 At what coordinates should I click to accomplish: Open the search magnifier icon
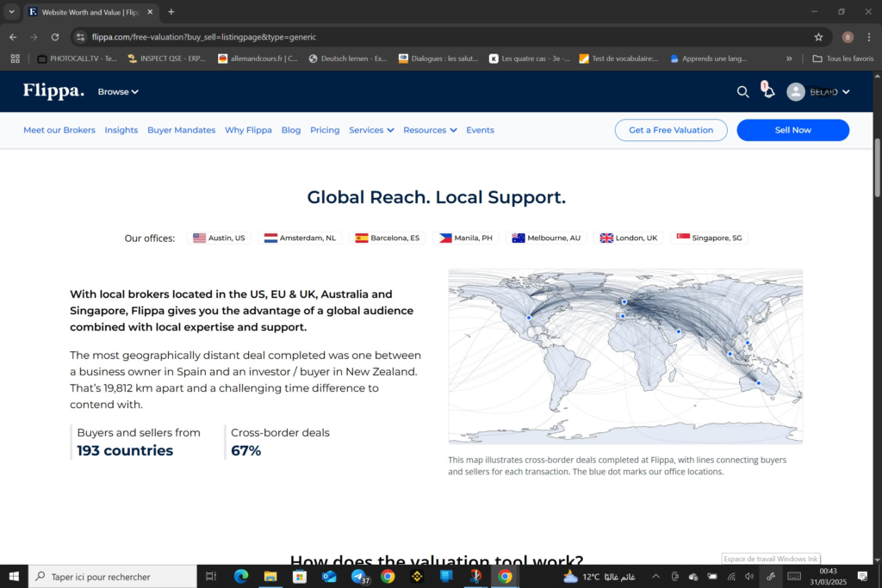tap(742, 91)
